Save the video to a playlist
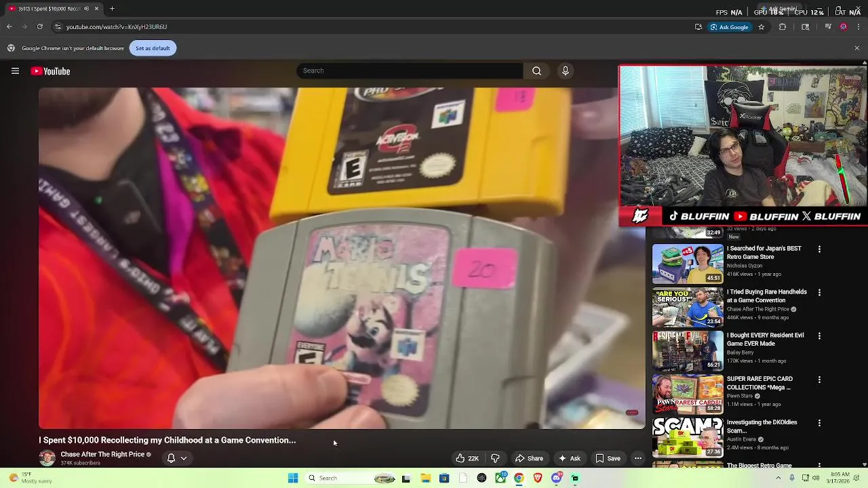Image resolution: width=868 pixels, height=488 pixels. pyautogui.click(x=608, y=458)
